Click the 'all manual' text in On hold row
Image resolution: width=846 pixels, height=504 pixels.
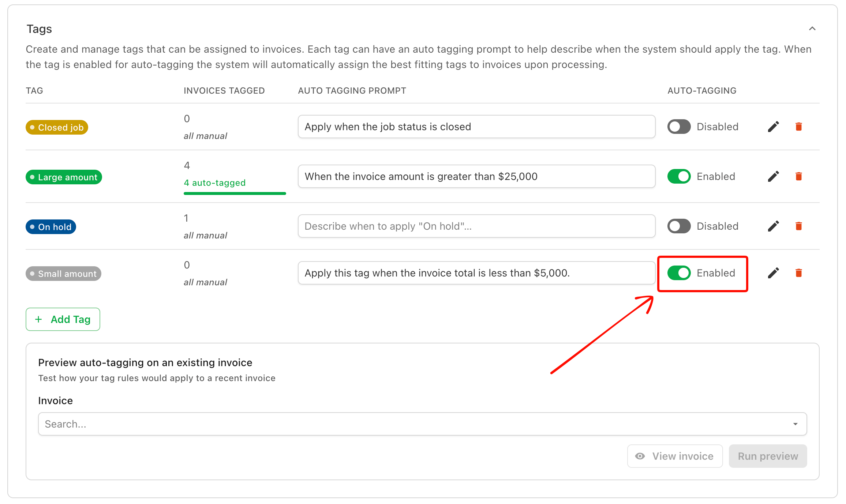(205, 235)
